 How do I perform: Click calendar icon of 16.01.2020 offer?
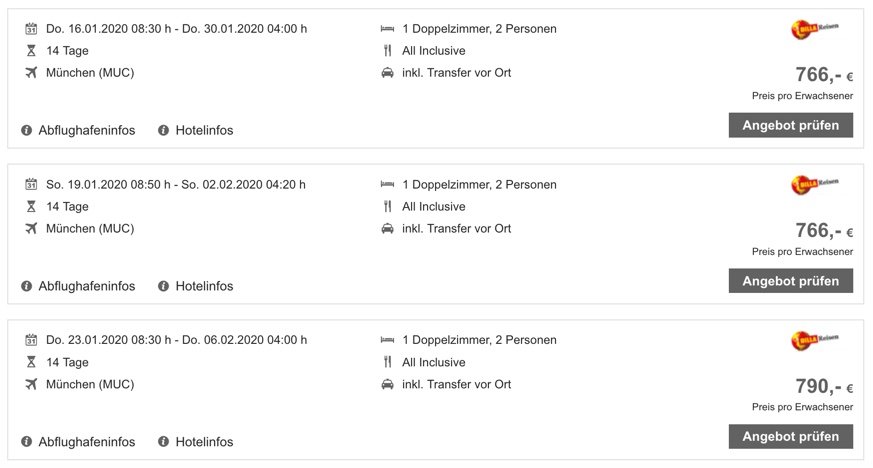point(31,28)
